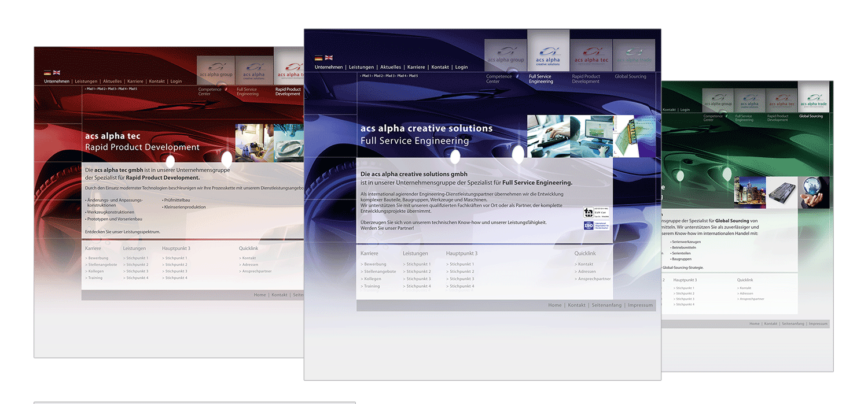Open Leistungen in the blue window navigation
Screen dimensions: 868x404
coord(362,67)
